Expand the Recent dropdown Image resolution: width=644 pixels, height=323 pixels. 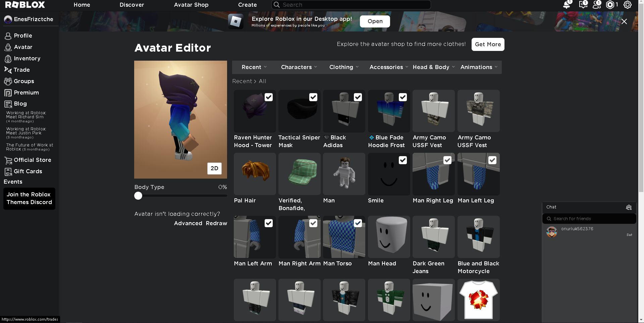pos(254,67)
